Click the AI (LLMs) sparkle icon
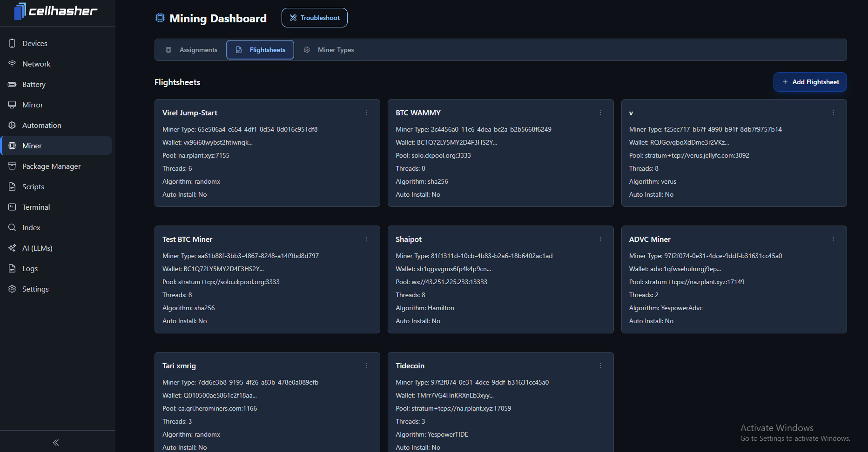The image size is (868, 452). [12, 248]
